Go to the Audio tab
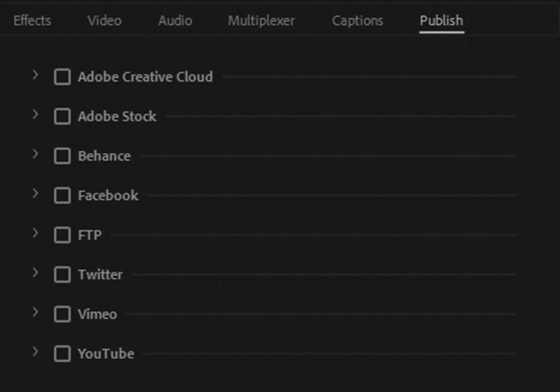The width and height of the screenshot is (560, 392). pos(175,21)
